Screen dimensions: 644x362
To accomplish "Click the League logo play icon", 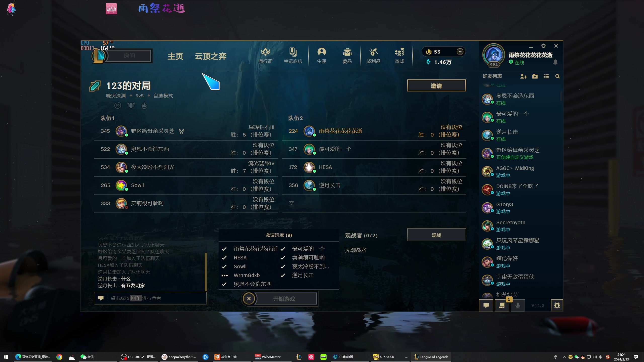I will click(99, 56).
